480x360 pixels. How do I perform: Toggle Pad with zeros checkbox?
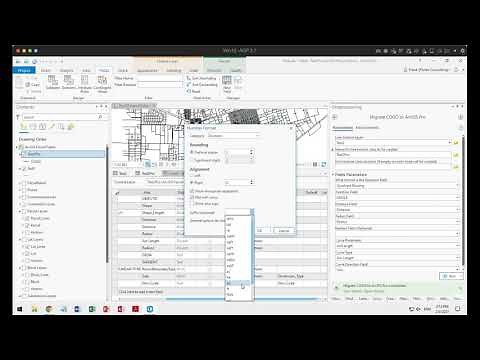click(192, 197)
